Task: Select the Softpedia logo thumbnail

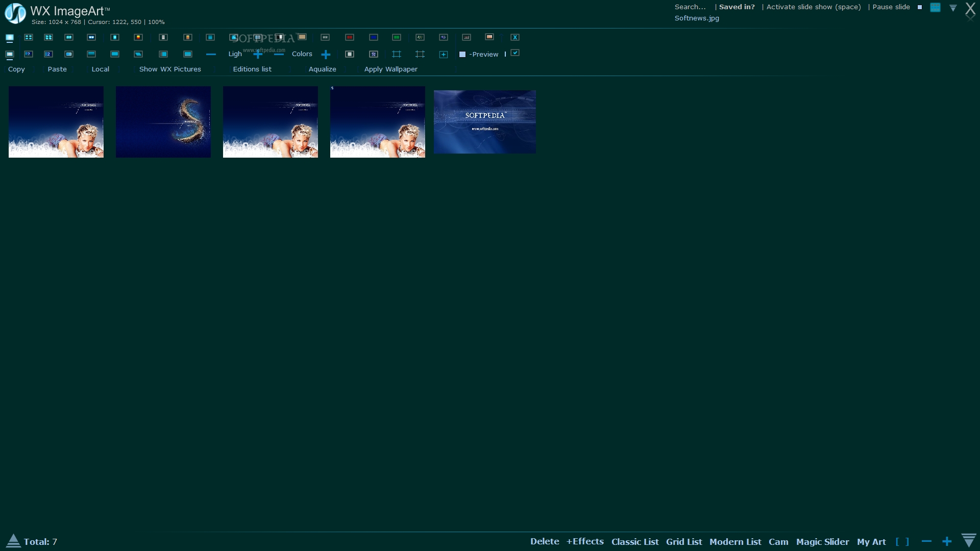Action: tap(485, 122)
